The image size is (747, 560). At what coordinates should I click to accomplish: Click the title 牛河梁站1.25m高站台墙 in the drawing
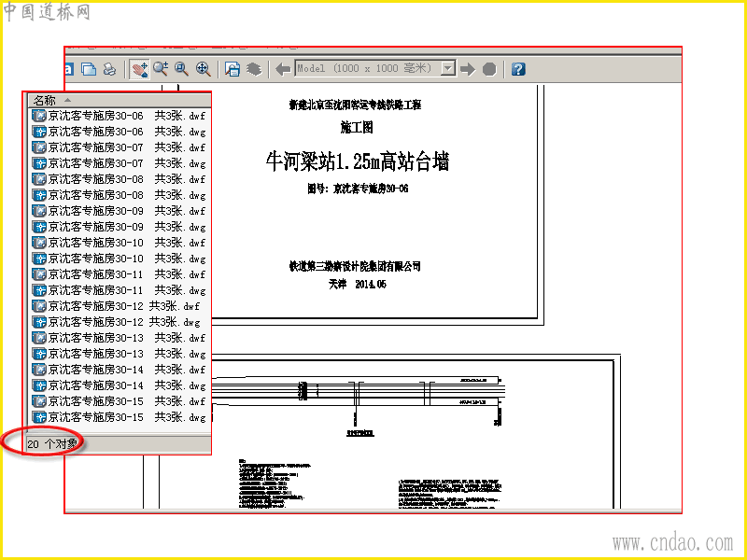pyautogui.click(x=358, y=161)
